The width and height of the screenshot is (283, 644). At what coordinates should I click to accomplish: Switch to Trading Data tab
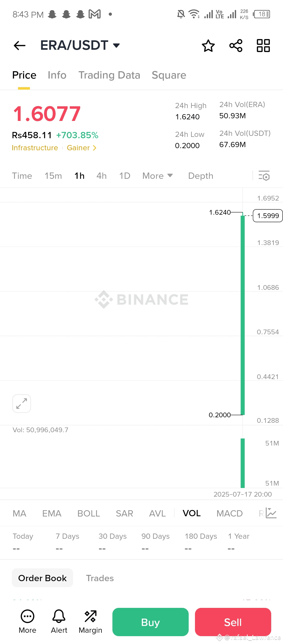pos(109,75)
